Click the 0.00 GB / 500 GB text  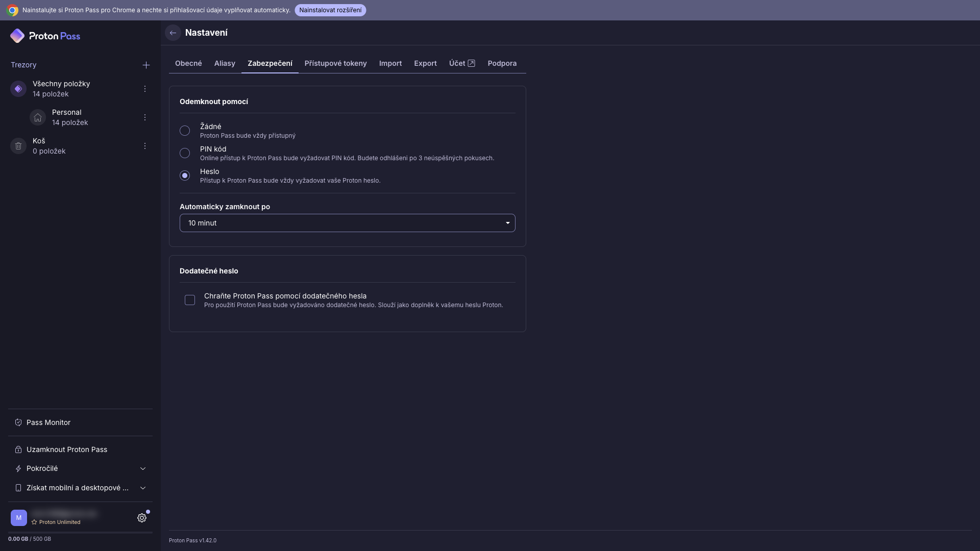coord(30,539)
